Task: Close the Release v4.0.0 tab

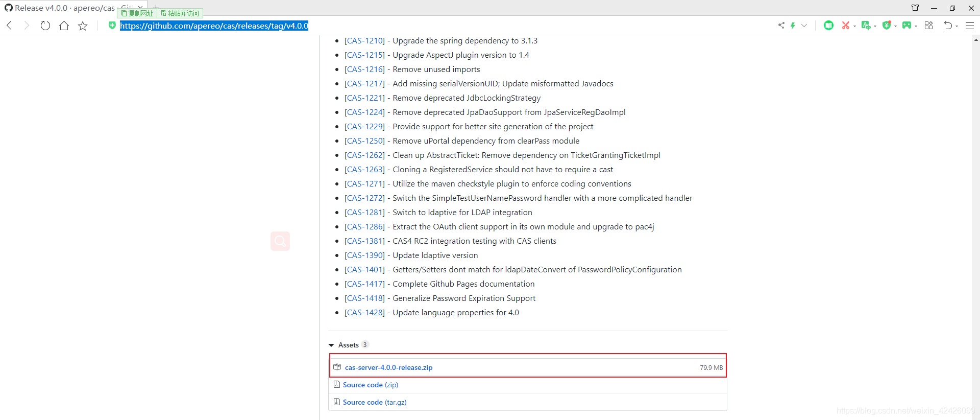Action: click(x=140, y=8)
